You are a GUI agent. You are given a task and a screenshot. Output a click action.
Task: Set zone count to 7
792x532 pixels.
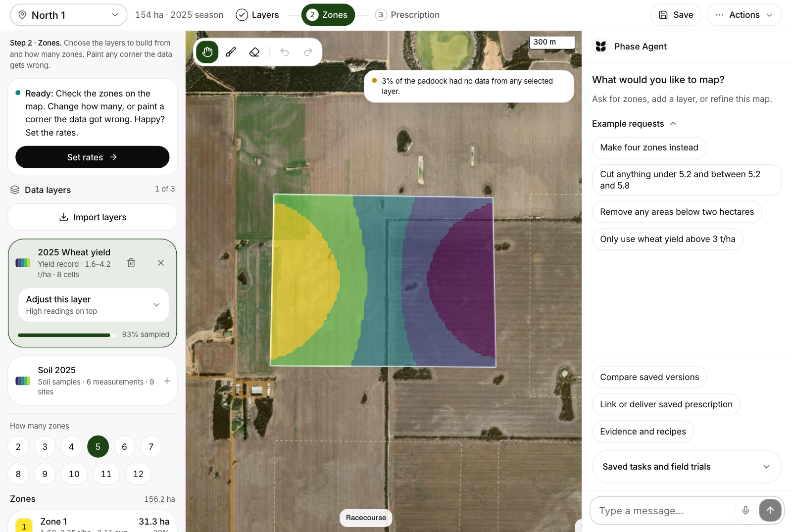151,447
